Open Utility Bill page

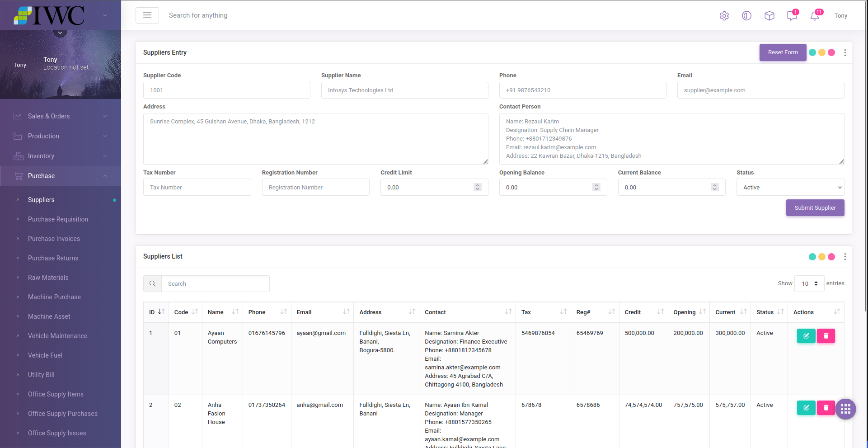click(41, 375)
